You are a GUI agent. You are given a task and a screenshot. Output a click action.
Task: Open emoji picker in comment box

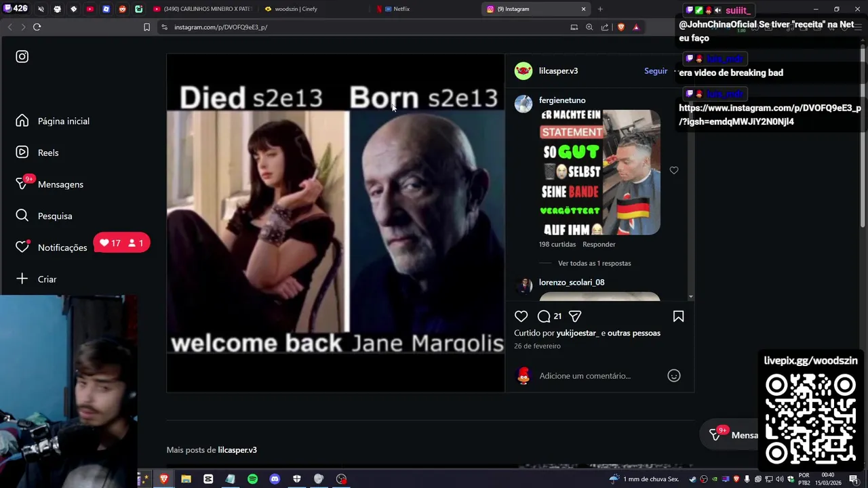673,375
